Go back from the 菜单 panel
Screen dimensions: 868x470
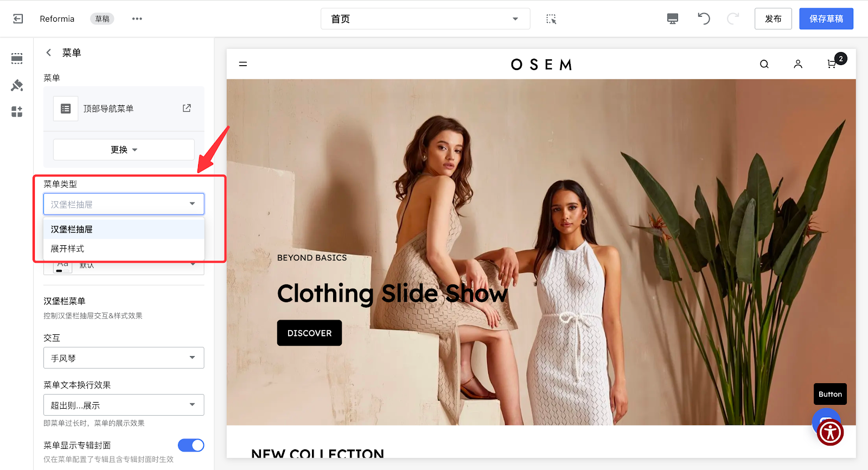(x=49, y=53)
